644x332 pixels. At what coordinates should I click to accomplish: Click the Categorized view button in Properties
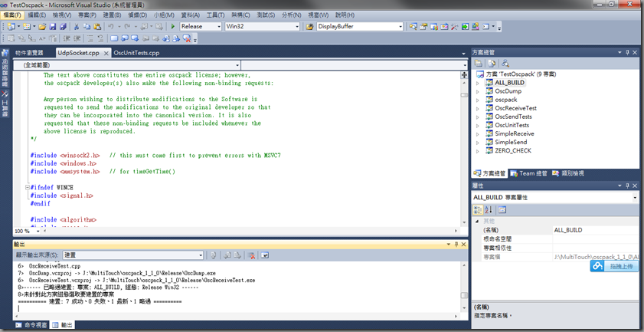click(478, 210)
